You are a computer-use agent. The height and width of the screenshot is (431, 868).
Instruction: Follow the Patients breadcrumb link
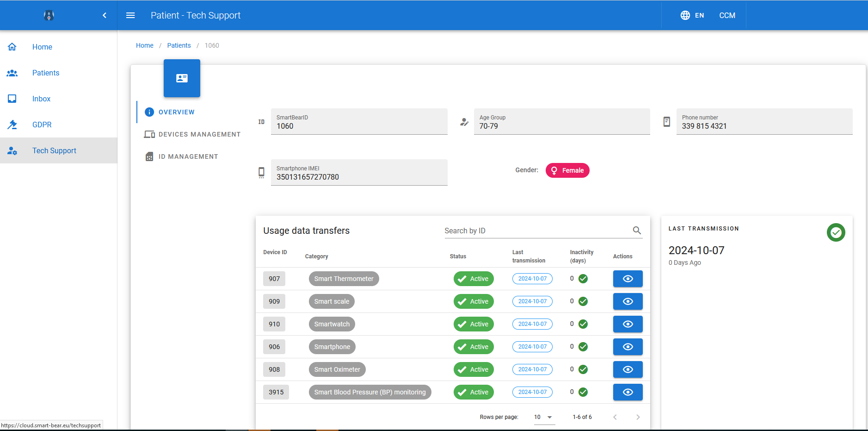179,45
